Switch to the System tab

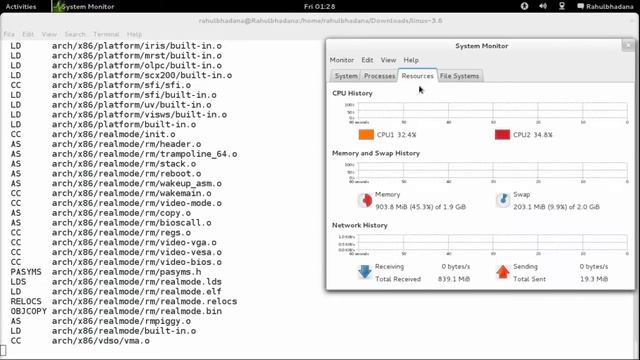point(346,76)
